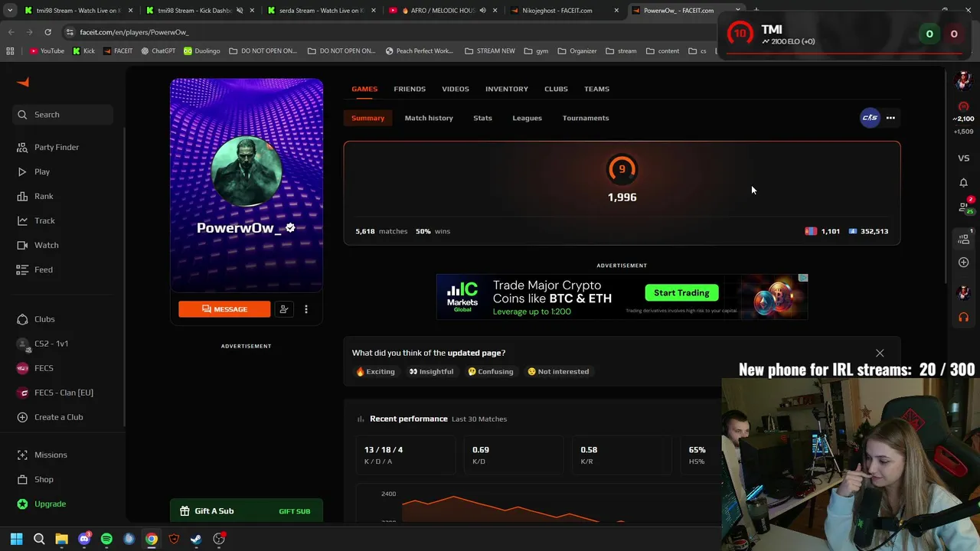Switch to the VIDEOS tab
The width and height of the screenshot is (980, 551).
(x=456, y=89)
